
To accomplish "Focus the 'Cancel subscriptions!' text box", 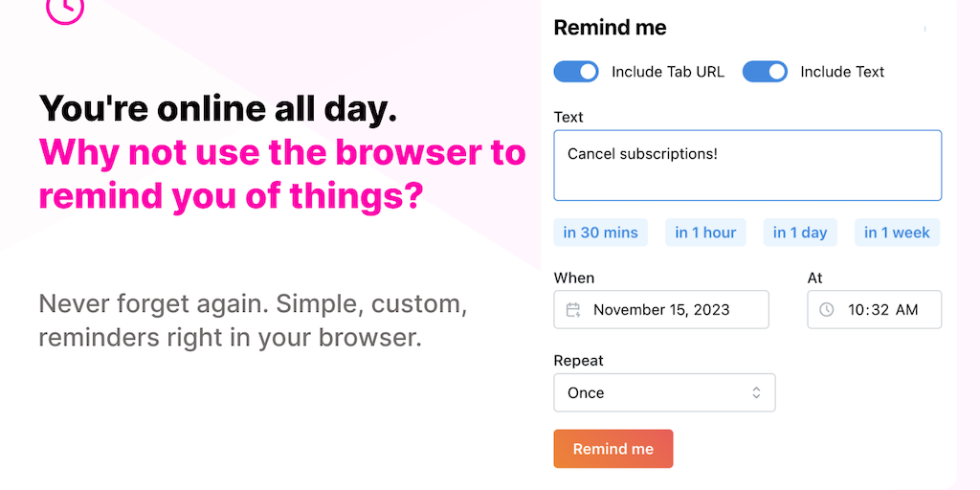I will coord(747,166).
